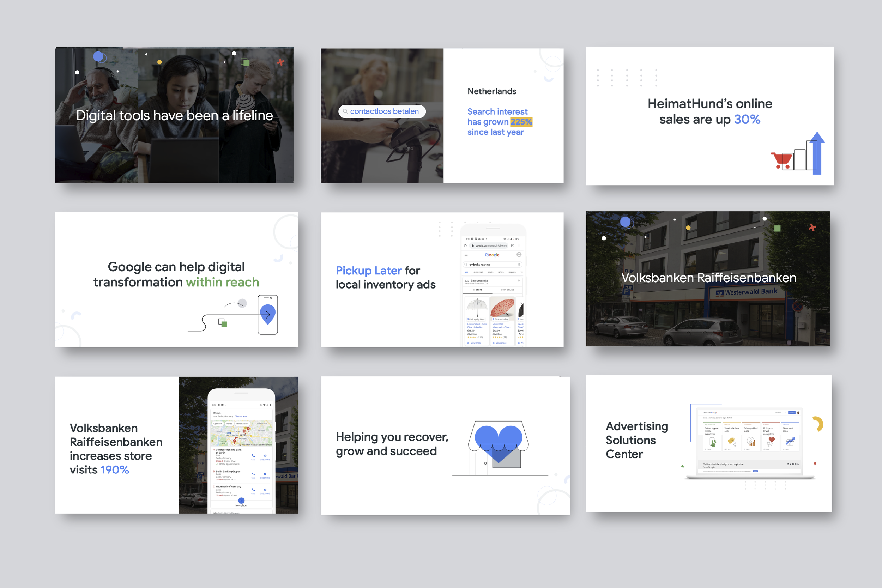Click the magnifier in contactloos betalen search pill
This screenshot has height=588, width=882.
pos(345,111)
